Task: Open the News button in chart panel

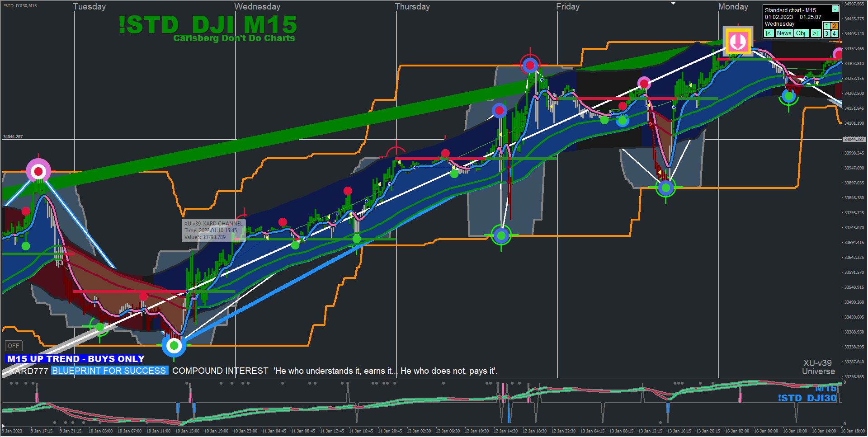Action: (x=784, y=33)
